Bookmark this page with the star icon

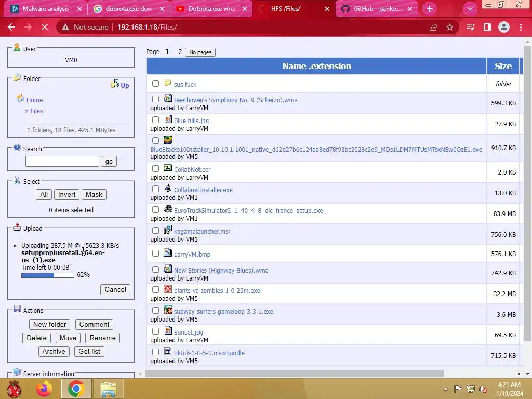coord(450,27)
